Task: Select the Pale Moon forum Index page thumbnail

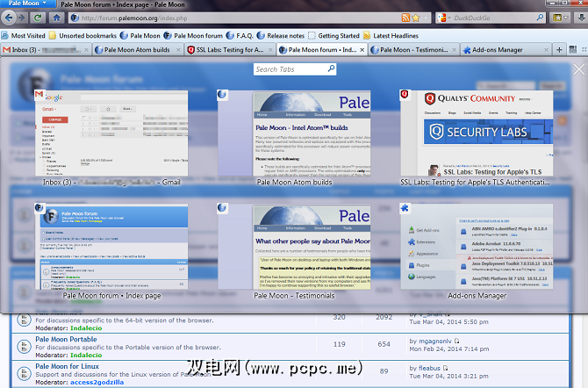Action: (111, 247)
